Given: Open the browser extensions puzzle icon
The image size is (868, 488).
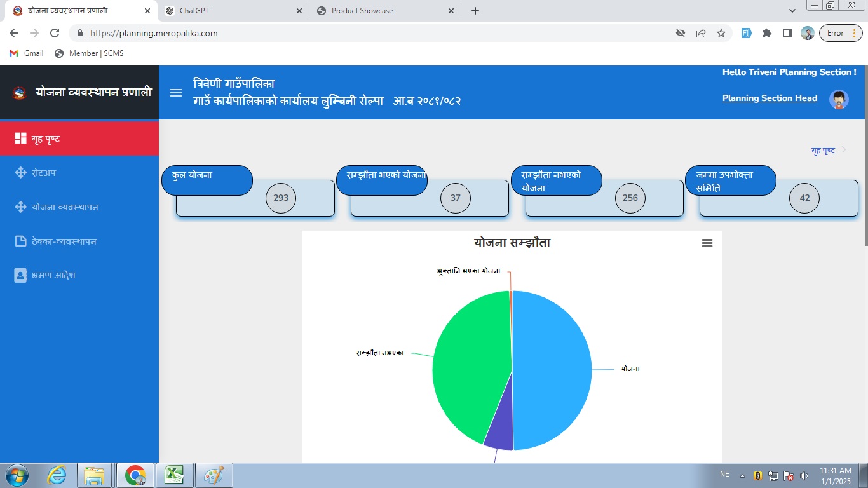Looking at the screenshot, I should pyautogui.click(x=767, y=33).
